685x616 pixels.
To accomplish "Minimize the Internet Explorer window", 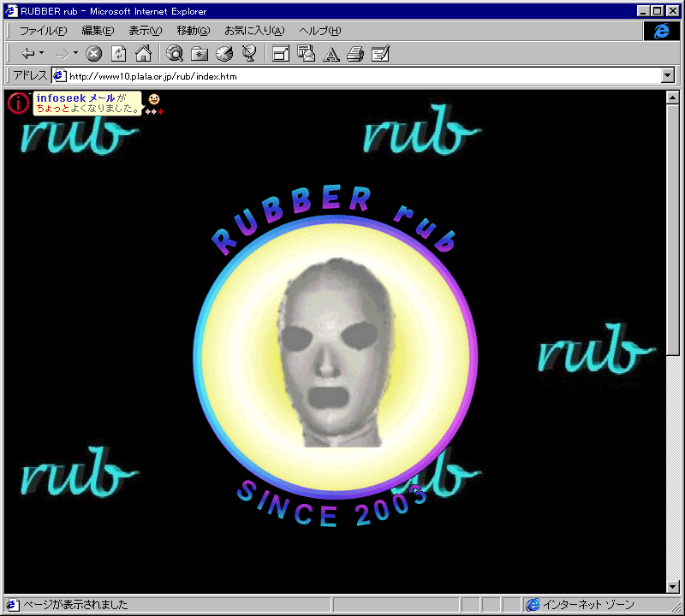I will coord(643,11).
